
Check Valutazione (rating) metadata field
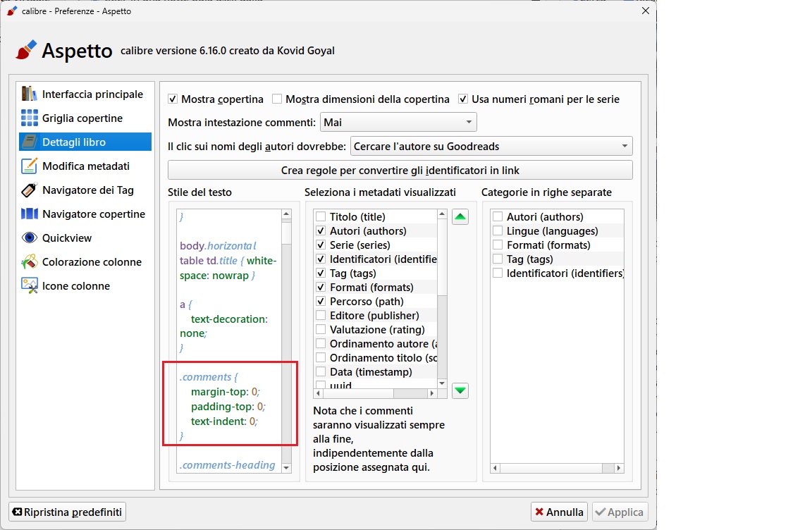click(321, 330)
